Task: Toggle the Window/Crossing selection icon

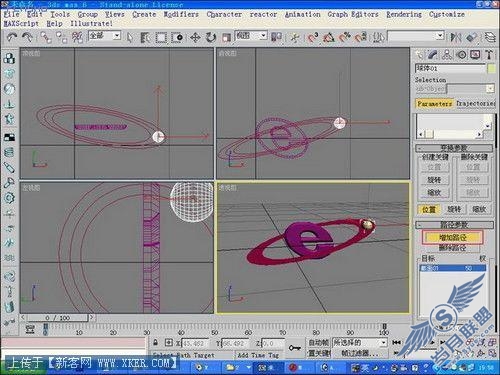Action: [x=177, y=37]
